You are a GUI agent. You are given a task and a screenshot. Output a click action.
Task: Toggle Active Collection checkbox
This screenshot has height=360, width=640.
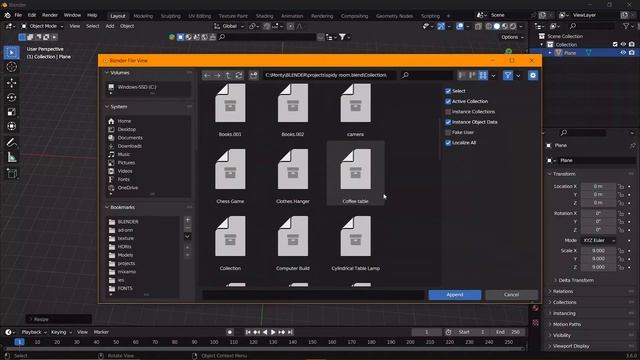coord(448,101)
